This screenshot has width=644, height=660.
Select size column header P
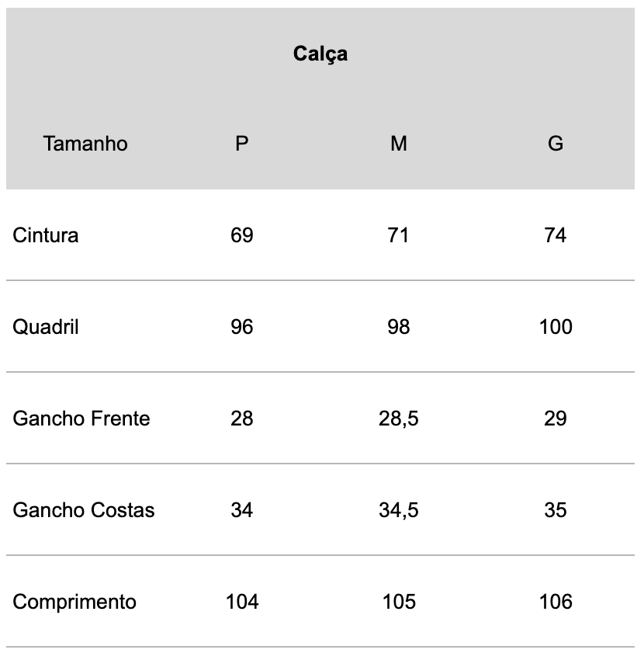coord(242,144)
